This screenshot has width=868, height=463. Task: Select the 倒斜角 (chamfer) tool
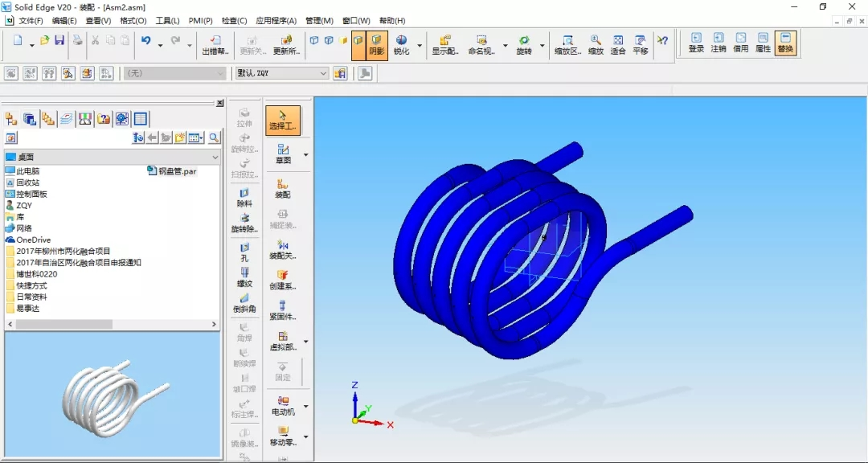click(244, 302)
